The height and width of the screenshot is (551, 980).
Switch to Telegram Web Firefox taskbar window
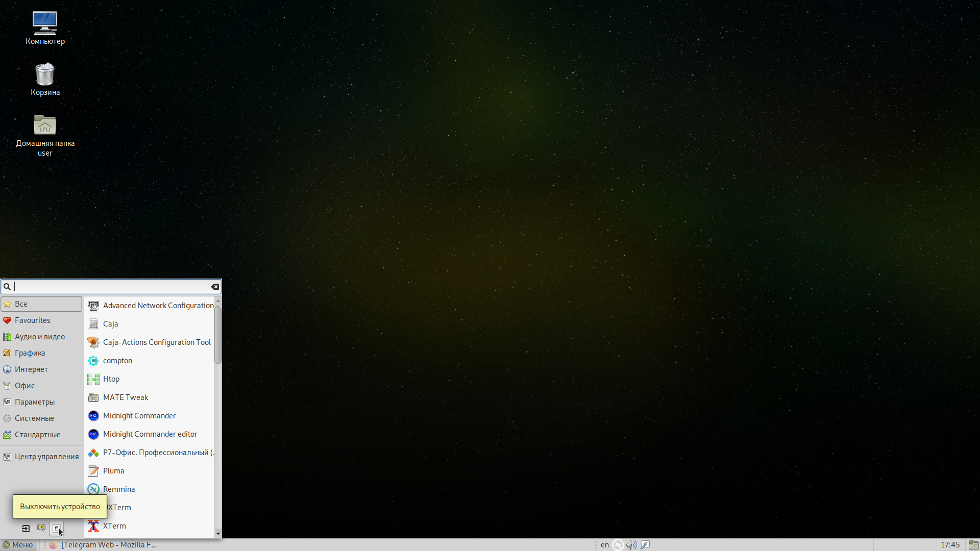108,545
